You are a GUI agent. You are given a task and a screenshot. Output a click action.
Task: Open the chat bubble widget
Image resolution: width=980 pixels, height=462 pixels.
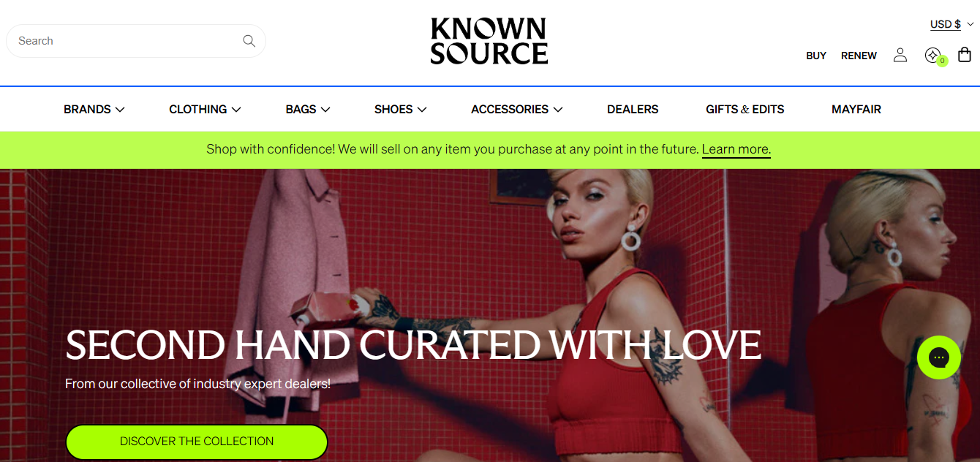tap(939, 357)
